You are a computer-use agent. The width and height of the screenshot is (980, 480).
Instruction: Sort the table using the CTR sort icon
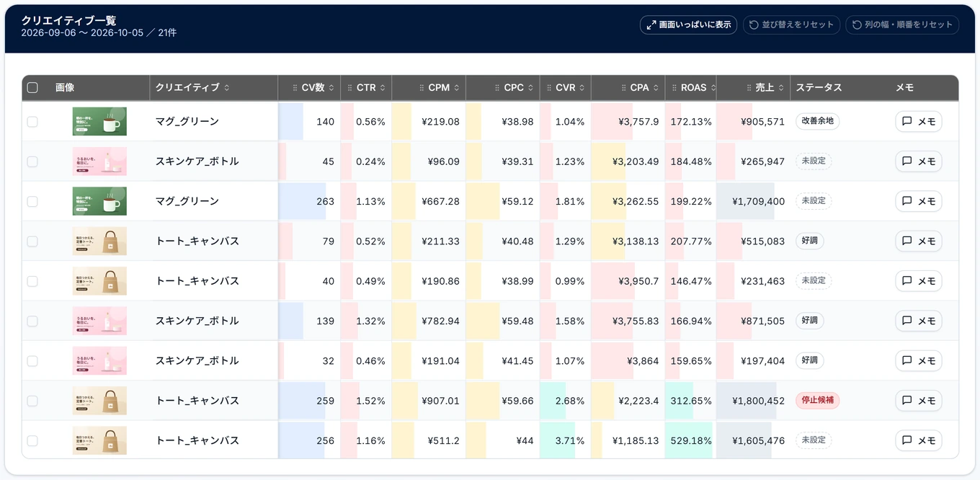tap(383, 88)
